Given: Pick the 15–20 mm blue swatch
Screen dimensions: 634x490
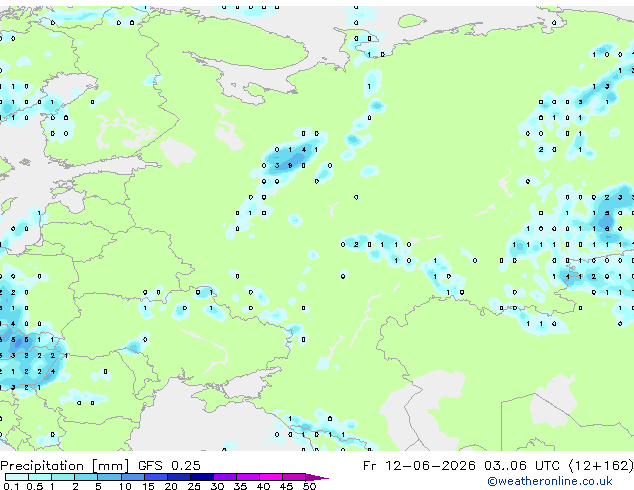Looking at the screenshot, I should [156, 477].
